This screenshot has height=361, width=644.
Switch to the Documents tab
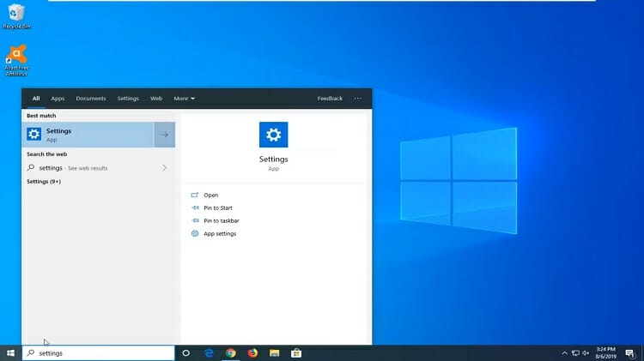(x=91, y=99)
